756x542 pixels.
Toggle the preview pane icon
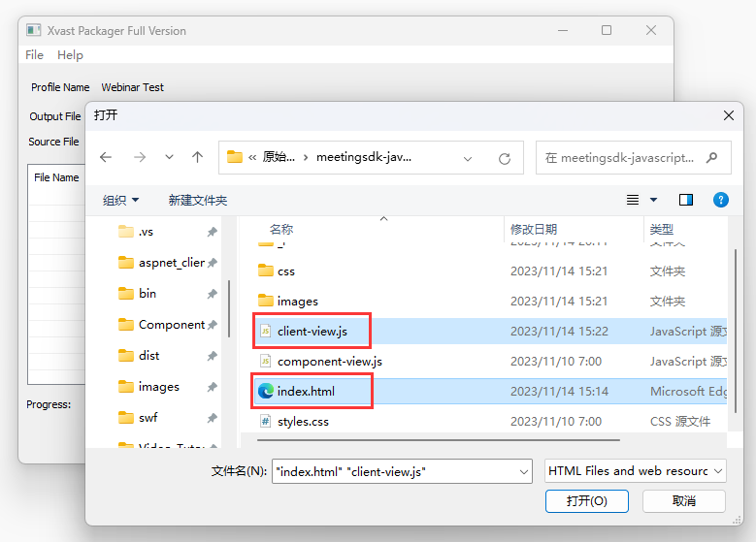tap(686, 200)
